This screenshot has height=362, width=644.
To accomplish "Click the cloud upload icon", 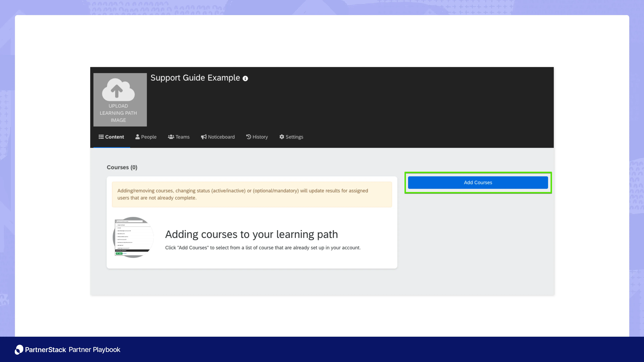I will (118, 89).
